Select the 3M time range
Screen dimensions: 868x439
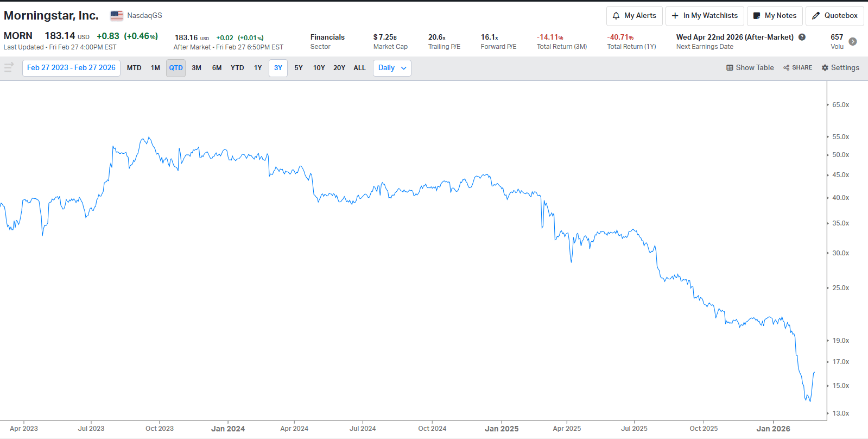197,68
